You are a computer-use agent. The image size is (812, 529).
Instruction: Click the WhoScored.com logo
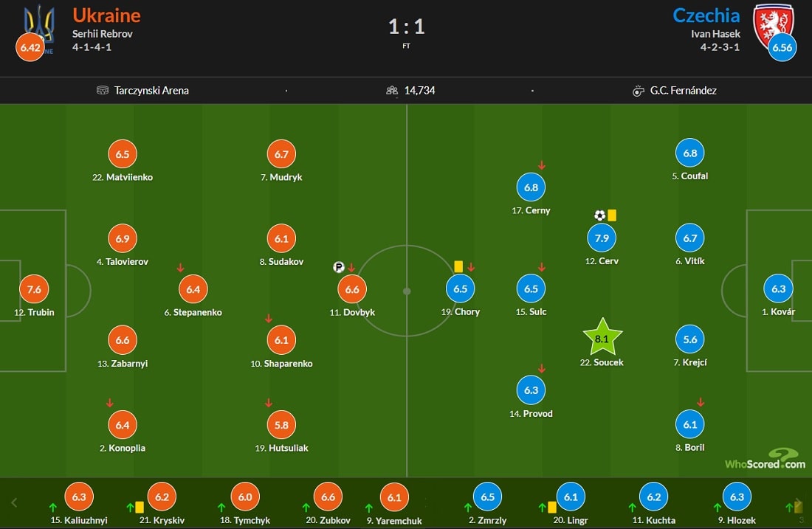coord(765,459)
